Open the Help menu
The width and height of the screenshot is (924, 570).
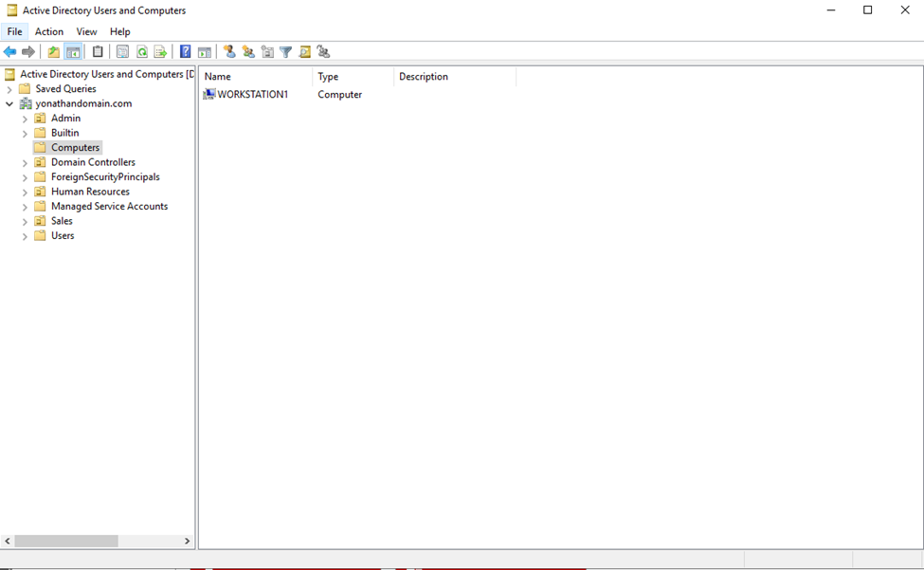point(120,32)
